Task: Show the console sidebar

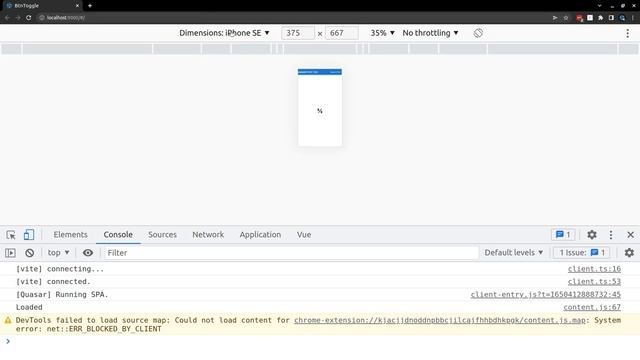Action: (x=10, y=253)
